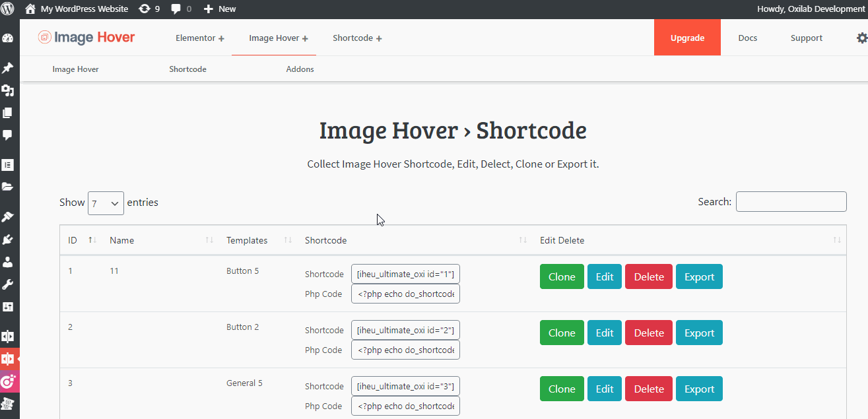Export the Button 2 entry
868x419 pixels.
[x=699, y=333]
